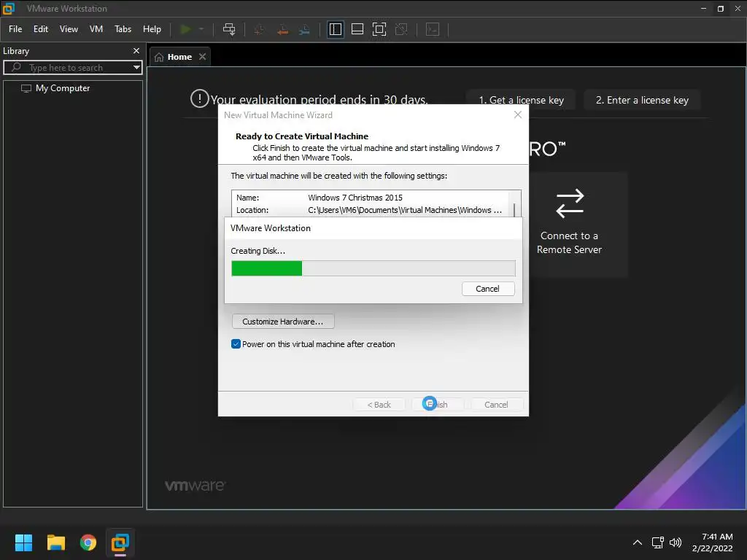Screen dimensions: 747x560
Task: Click the Send Ctrl+Alt+Del toolbar icon
Action: (x=229, y=29)
